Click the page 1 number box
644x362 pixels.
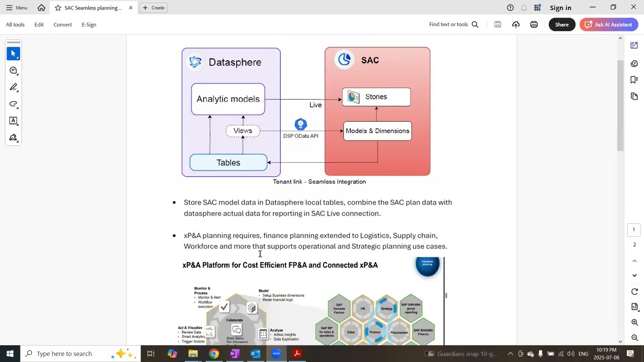coord(634,230)
